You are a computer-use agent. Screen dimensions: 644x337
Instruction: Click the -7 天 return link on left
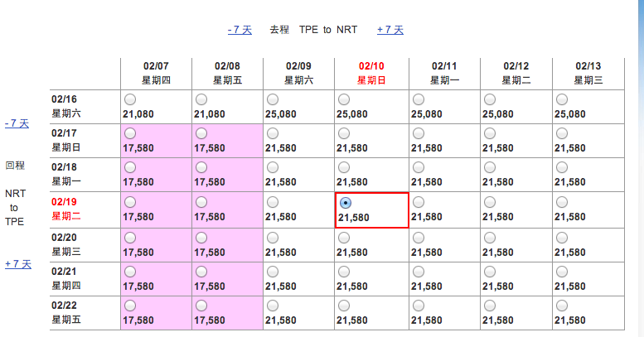click(x=17, y=123)
